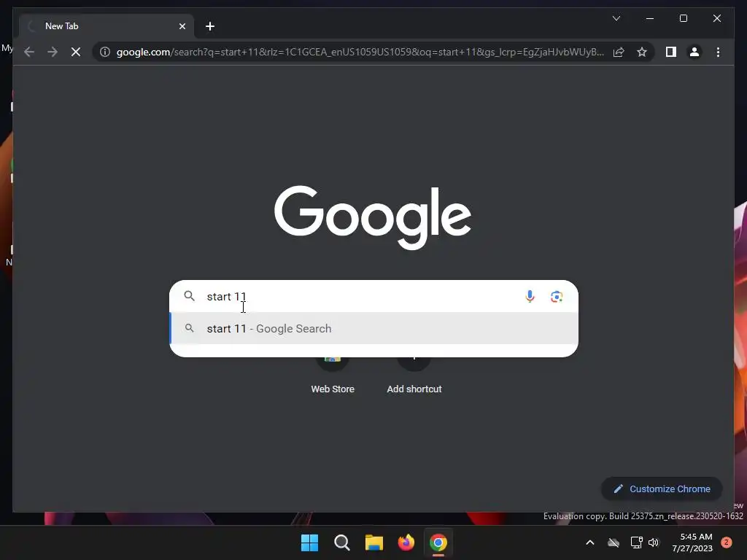Open Chrome side panel
This screenshot has height=560, width=747.
tap(671, 52)
